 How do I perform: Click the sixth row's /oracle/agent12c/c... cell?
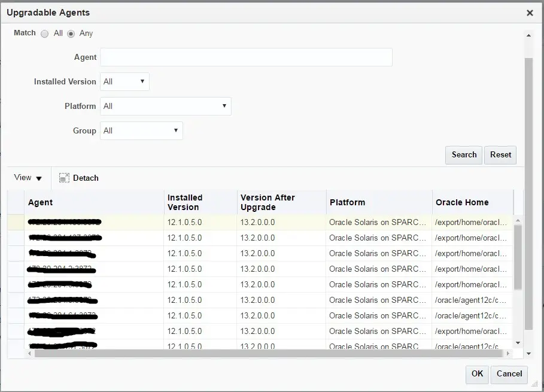click(472, 300)
